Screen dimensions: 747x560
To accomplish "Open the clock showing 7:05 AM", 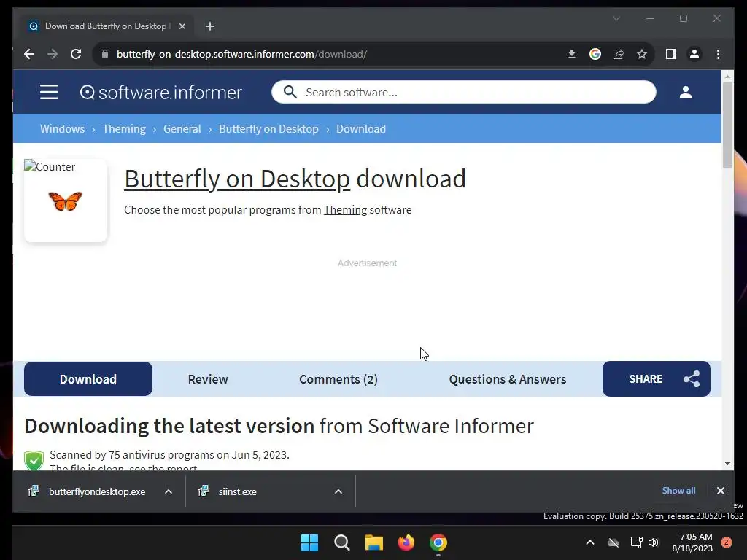I will [x=692, y=542].
